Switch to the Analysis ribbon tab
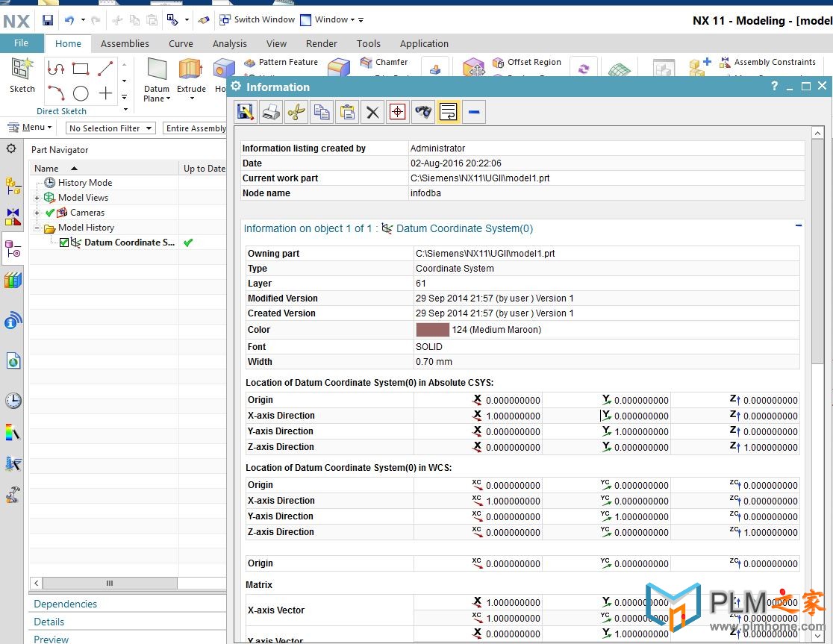 tap(229, 43)
